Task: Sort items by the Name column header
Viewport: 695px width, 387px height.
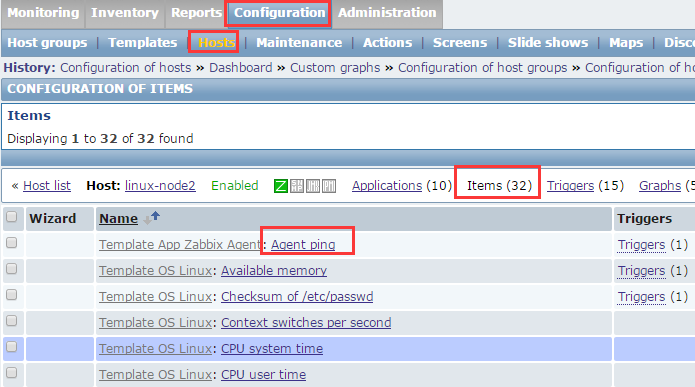Action: pyautogui.click(x=118, y=219)
